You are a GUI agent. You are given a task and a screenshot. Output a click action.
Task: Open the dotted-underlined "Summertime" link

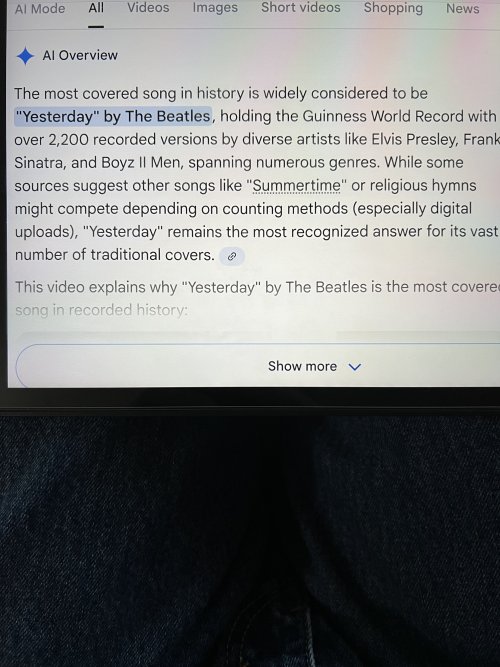tap(297, 185)
